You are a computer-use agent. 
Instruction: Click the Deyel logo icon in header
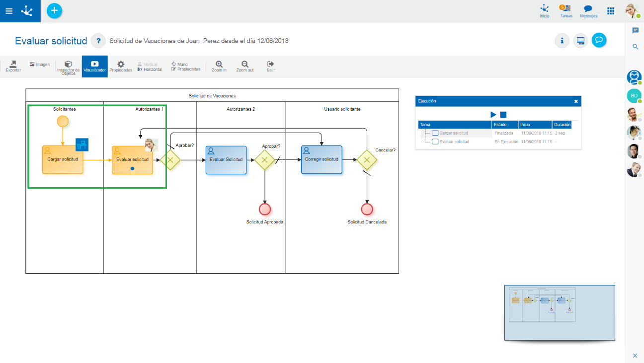[x=28, y=10]
